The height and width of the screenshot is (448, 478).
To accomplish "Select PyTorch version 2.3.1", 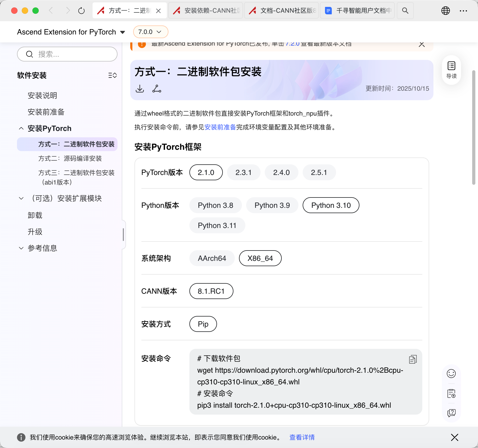I will coord(244,172).
